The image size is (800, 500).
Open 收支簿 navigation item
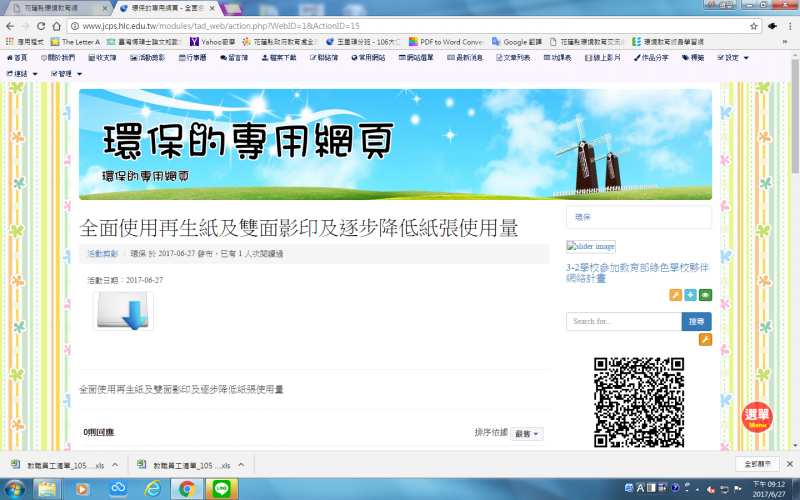click(x=102, y=58)
